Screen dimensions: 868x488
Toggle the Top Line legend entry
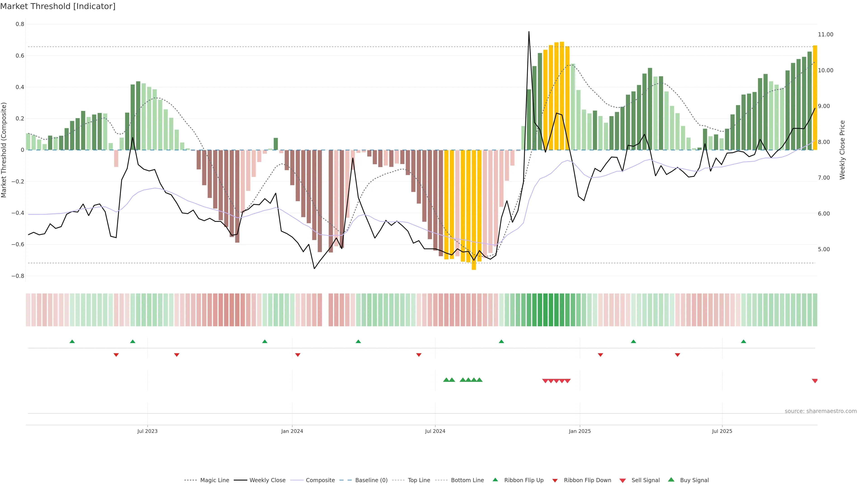[x=419, y=480]
